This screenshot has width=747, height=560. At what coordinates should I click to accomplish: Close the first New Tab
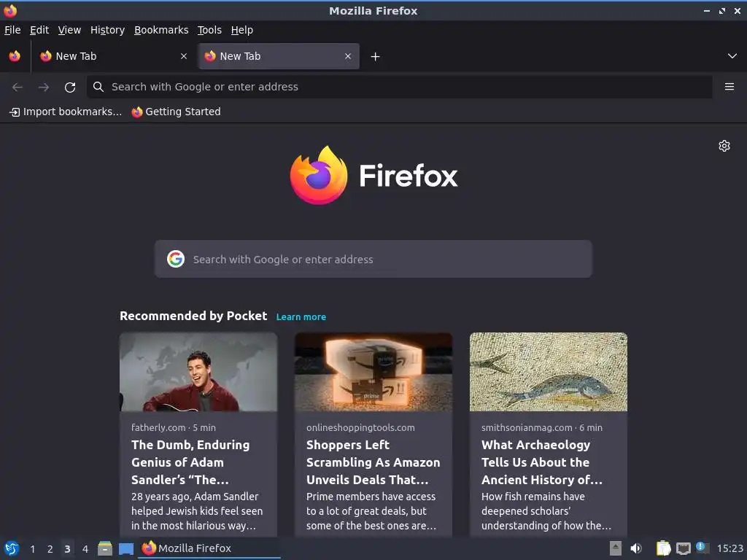(184, 56)
